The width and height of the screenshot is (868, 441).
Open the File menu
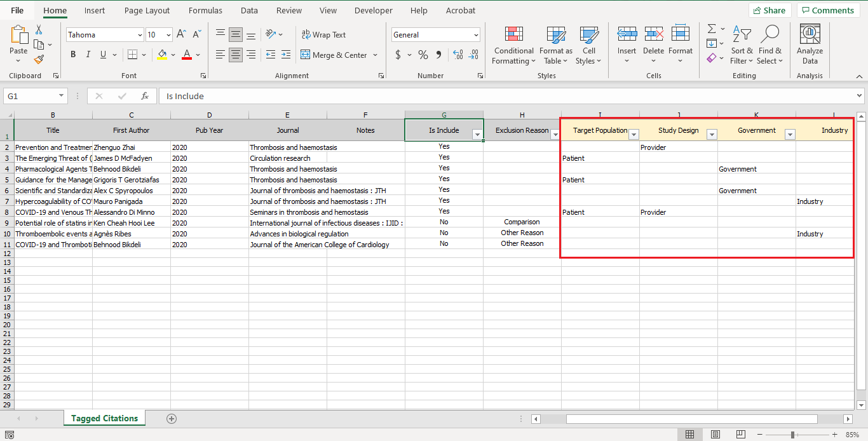click(17, 10)
